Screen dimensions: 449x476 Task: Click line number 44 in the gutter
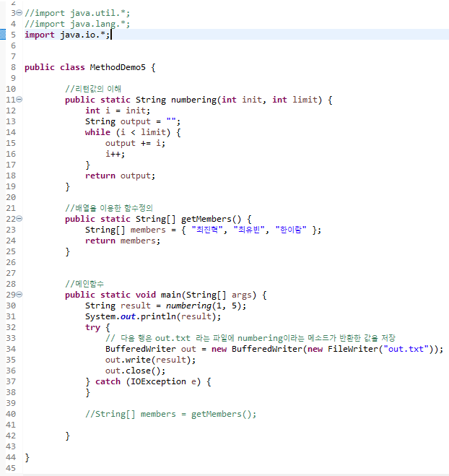tap(11, 457)
